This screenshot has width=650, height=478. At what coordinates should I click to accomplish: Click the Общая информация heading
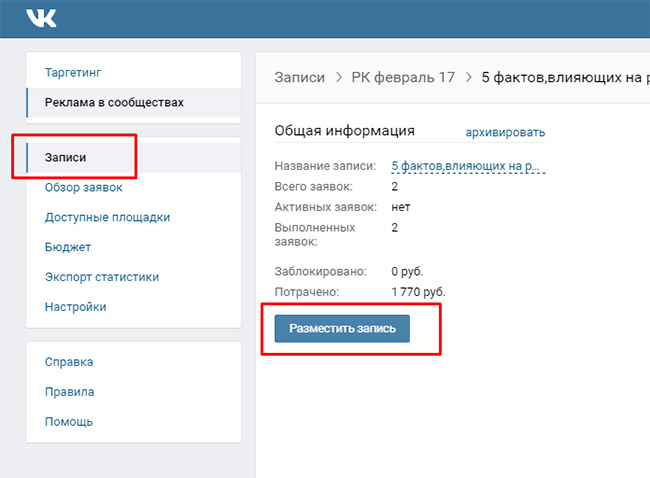click(x=344, y=131)
